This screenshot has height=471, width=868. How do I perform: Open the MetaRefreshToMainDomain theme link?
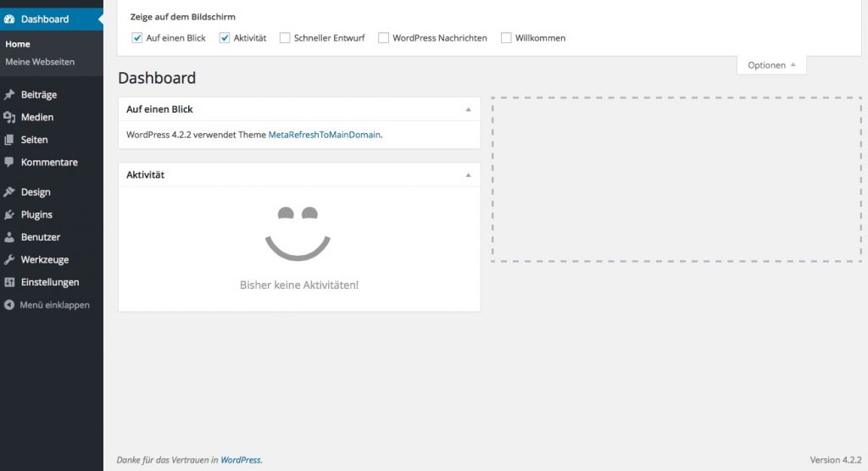(325, 135)
